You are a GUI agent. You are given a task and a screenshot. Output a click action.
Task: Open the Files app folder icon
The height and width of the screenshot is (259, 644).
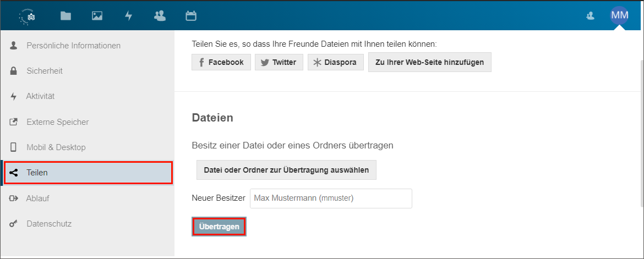coord(66,16)
